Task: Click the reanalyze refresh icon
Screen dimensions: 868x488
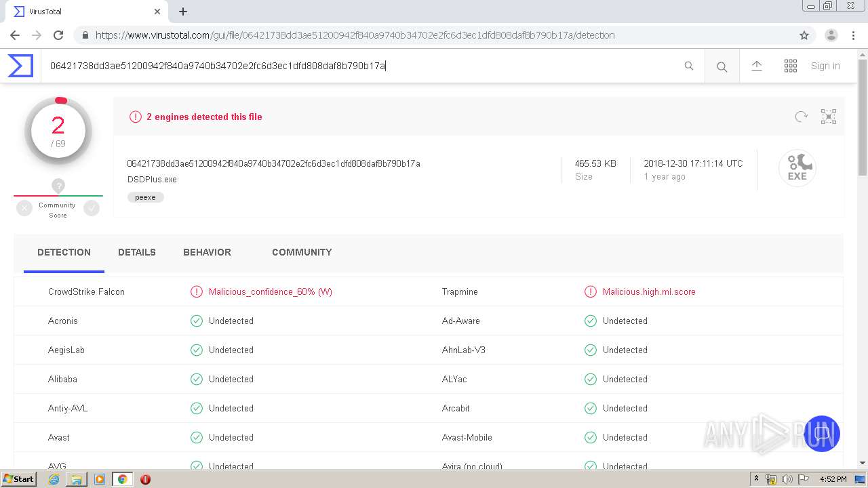Action: point(802,117)
